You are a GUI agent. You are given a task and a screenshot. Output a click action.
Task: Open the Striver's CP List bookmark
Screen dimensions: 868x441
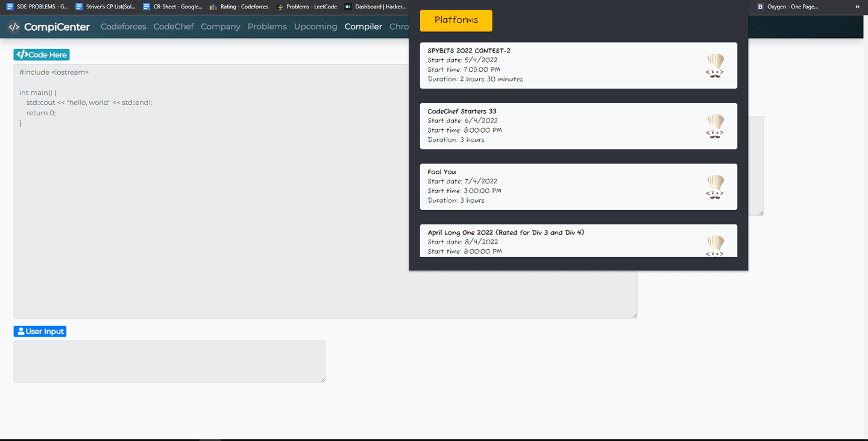[105, 7]
